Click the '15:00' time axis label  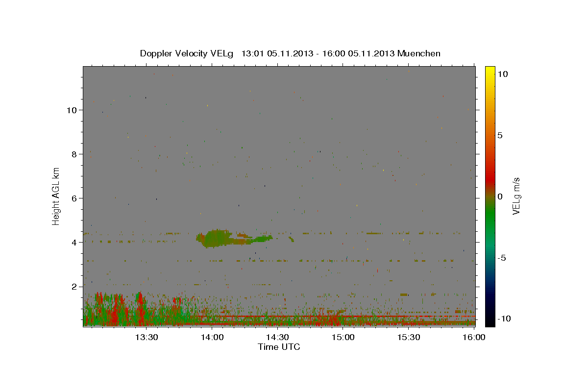click(x=343, y=337)
